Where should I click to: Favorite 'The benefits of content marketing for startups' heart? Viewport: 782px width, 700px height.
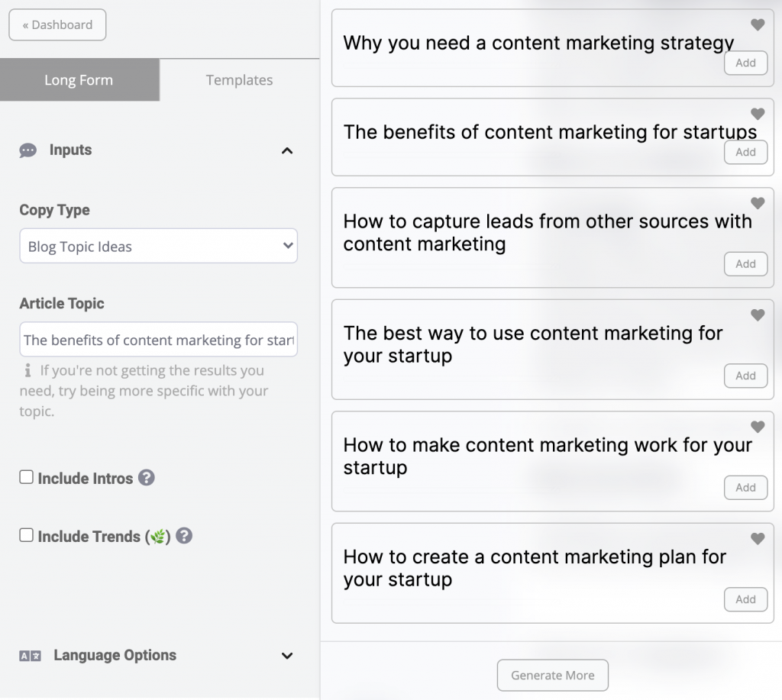(x=757, y=114)
